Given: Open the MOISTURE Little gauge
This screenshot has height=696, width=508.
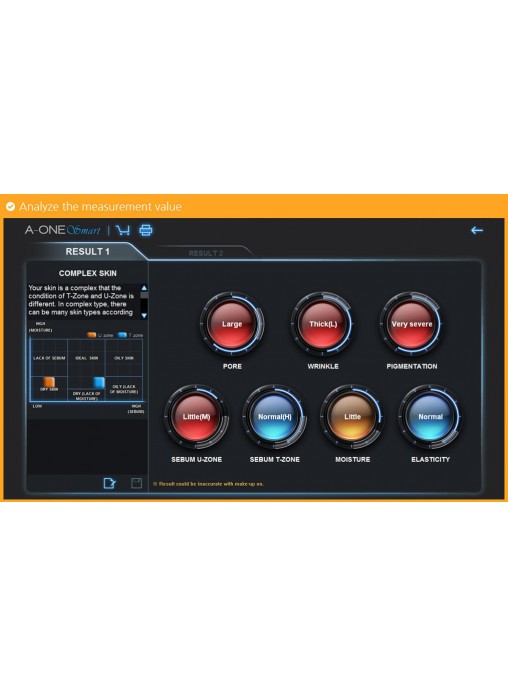Looking at the screenshot, I should click(353, 417).
